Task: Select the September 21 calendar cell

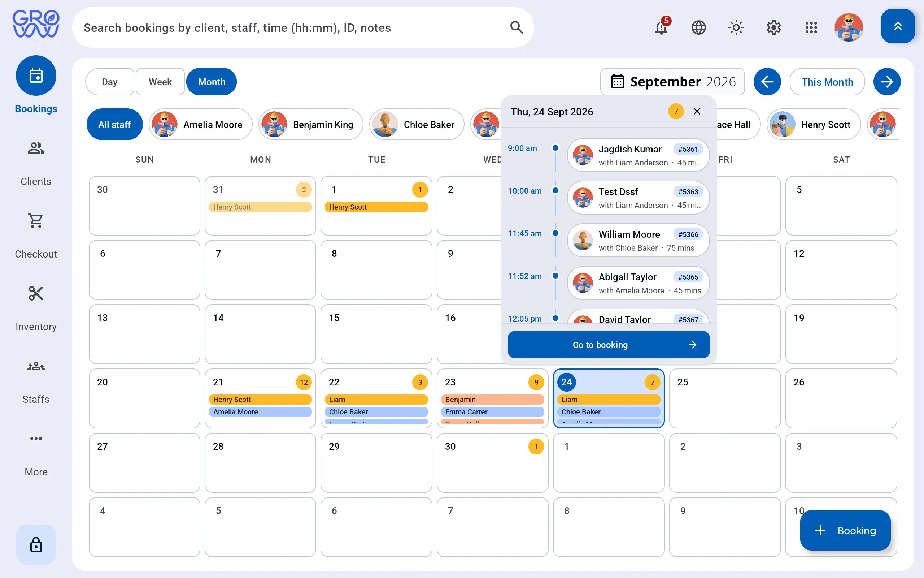Action: (260, 398)
